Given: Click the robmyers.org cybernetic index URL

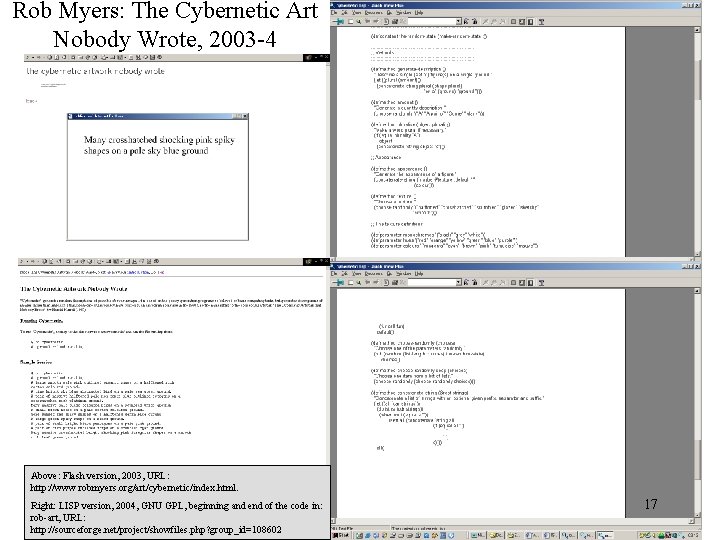Looking at the screenshot, I should click(134, 488).
